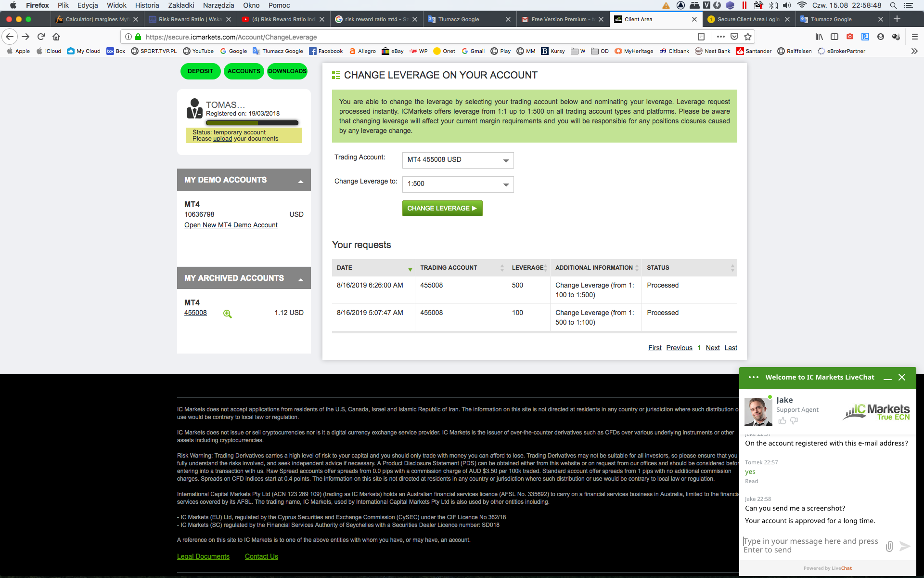Go back with the browser back arrow
This screenshot has height=578, width=924.
point(10,37)
